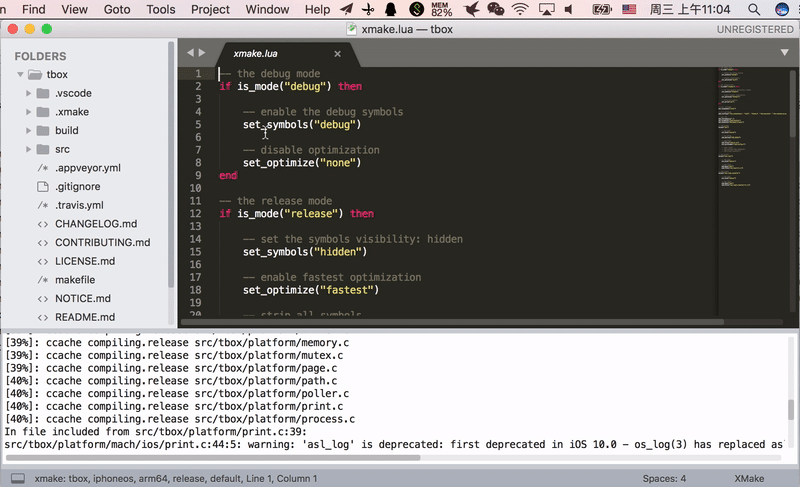Go to previous tab with left arrow

pyautogui.click(x=190, y=53)
